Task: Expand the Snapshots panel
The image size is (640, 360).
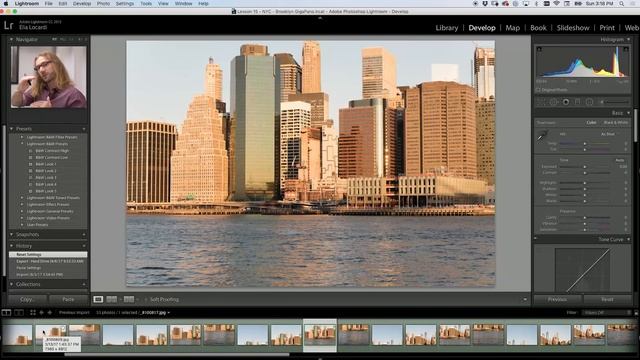Action: tap(11, 235)
